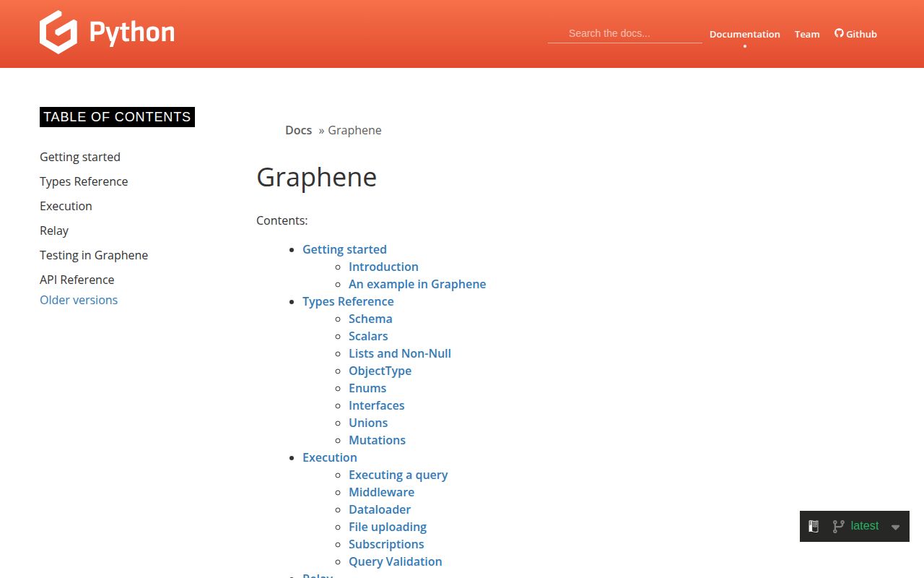Open the Introduction link
The height and width of the screenshot is (578, 924).
383,267
